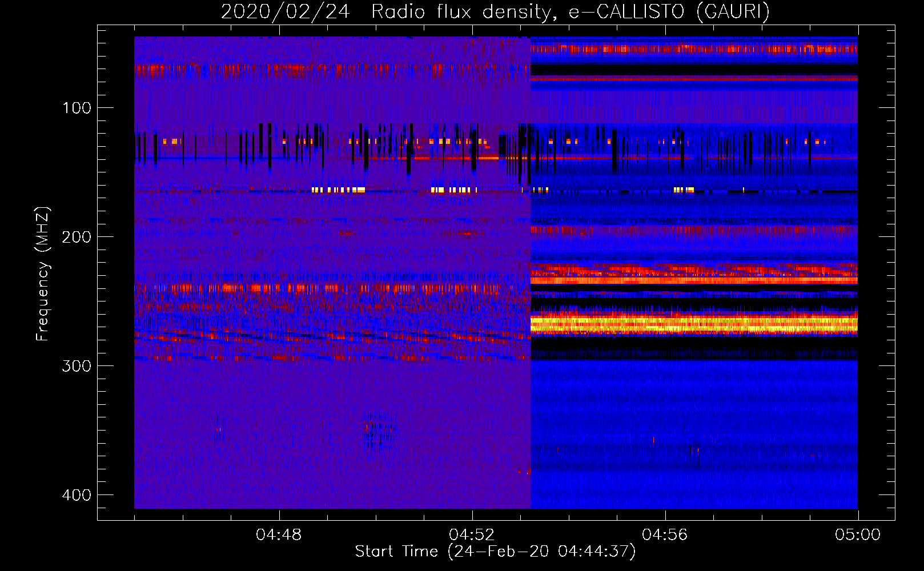Click the 'Frequency (MHZ)' axis label
The image size is (924, 571).
[x=43, y=274]
